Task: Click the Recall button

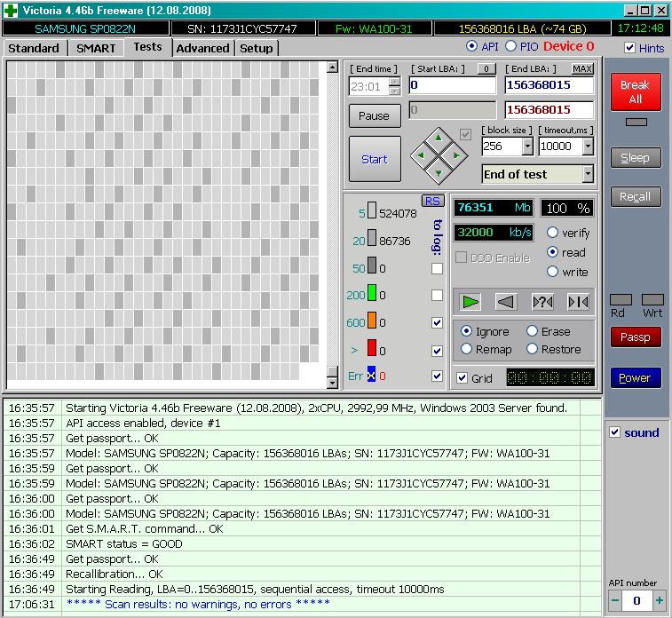Action: (636, 196)
